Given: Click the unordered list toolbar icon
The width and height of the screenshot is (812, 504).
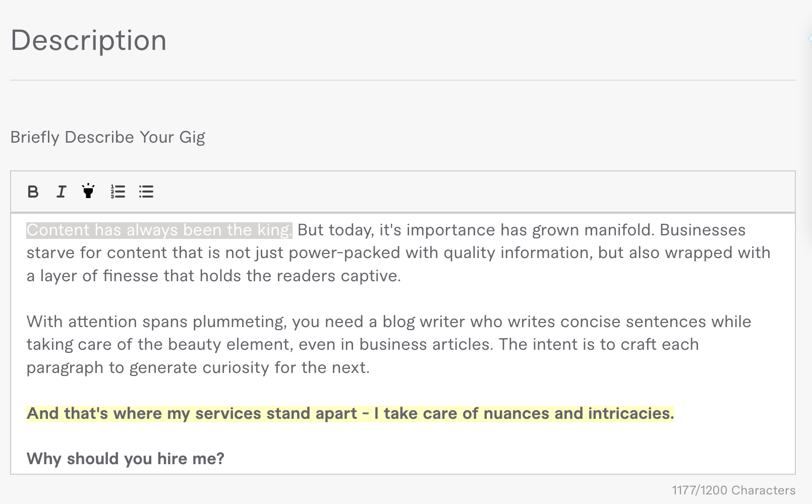Looking at the screenshot, I should point(146,192).
